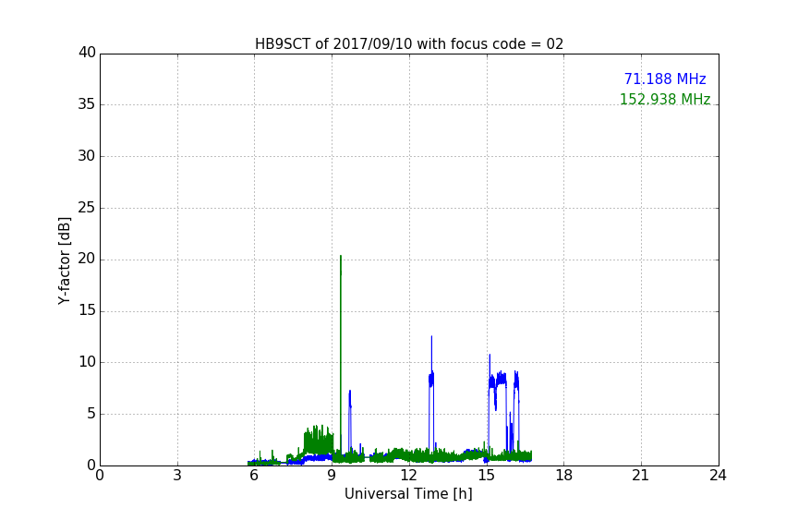Click the x-axis tick label '9'

332,476
